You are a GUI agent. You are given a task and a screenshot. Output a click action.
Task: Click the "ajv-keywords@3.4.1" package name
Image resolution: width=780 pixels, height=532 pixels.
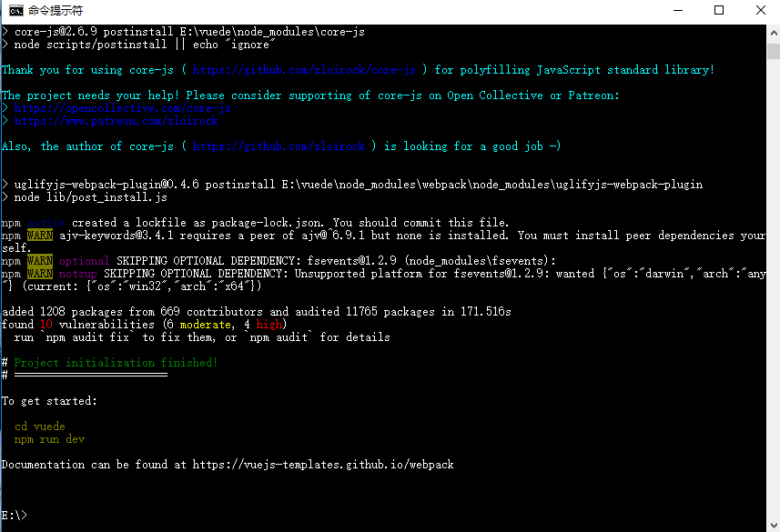(x=116, y=236)
